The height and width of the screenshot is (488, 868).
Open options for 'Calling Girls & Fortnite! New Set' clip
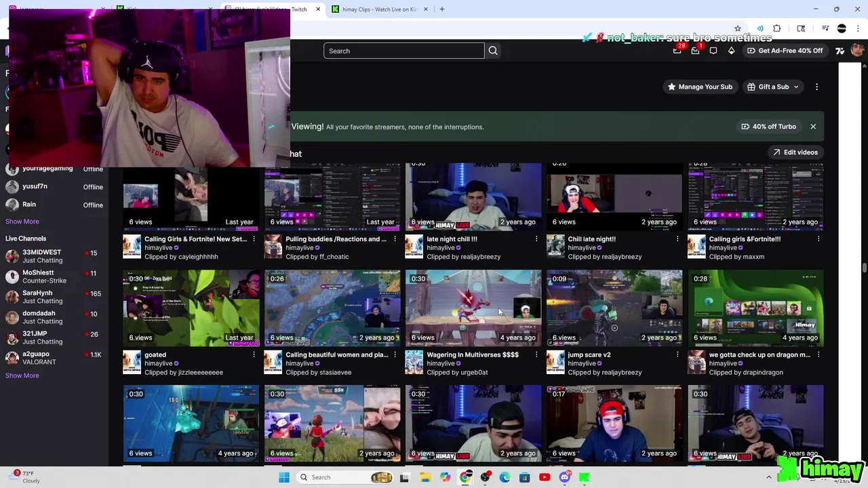(x=254, y=239)
